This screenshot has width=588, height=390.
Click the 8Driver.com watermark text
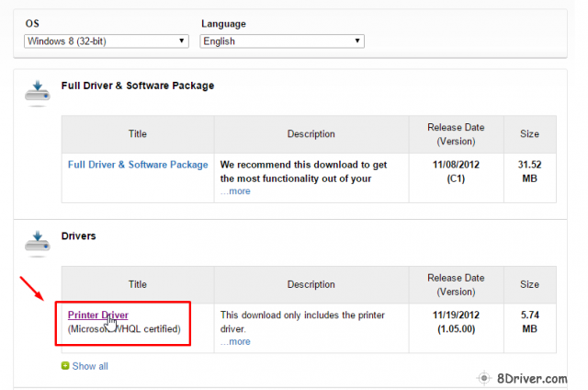[535, 376]
